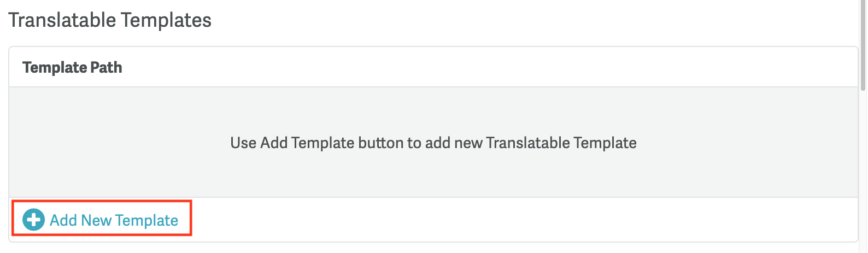Click 'Translatable' in the page heading
Screen dimensions: 868x253
(62, 20)
